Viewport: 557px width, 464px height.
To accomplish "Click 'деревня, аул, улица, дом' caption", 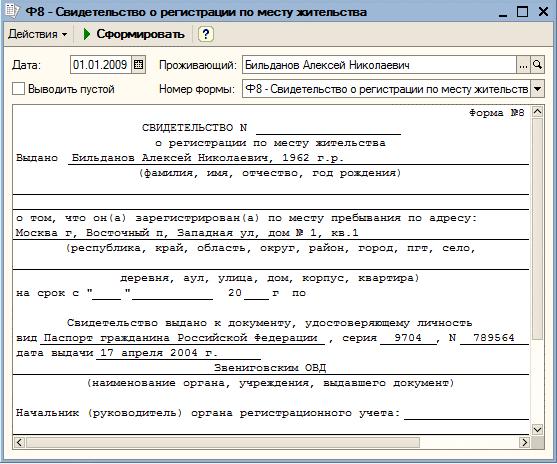I will click(x=270, y=278).
